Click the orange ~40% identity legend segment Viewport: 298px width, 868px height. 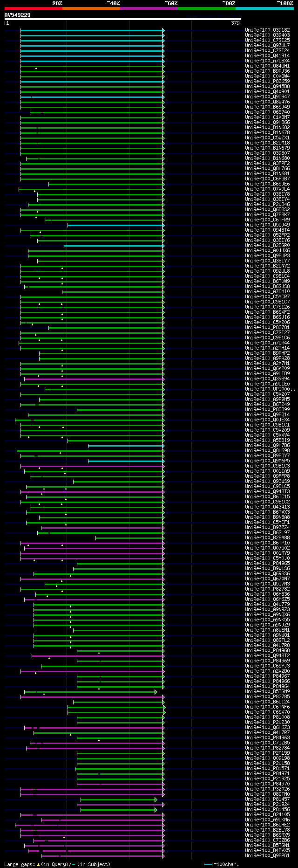(x=91, y=8)
